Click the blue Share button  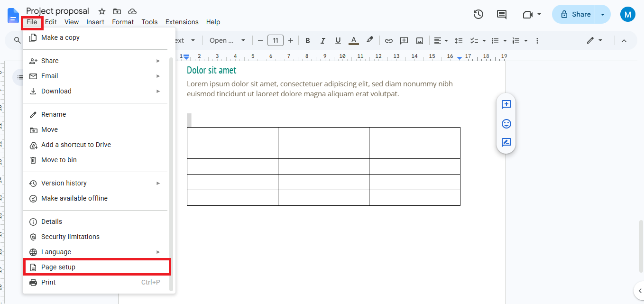pos(574,14)
